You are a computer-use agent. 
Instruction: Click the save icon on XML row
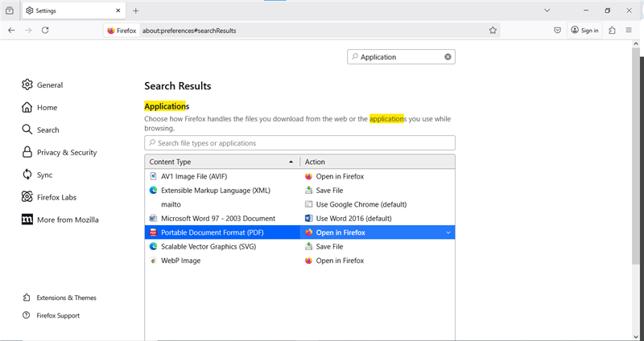click(309, 191)
